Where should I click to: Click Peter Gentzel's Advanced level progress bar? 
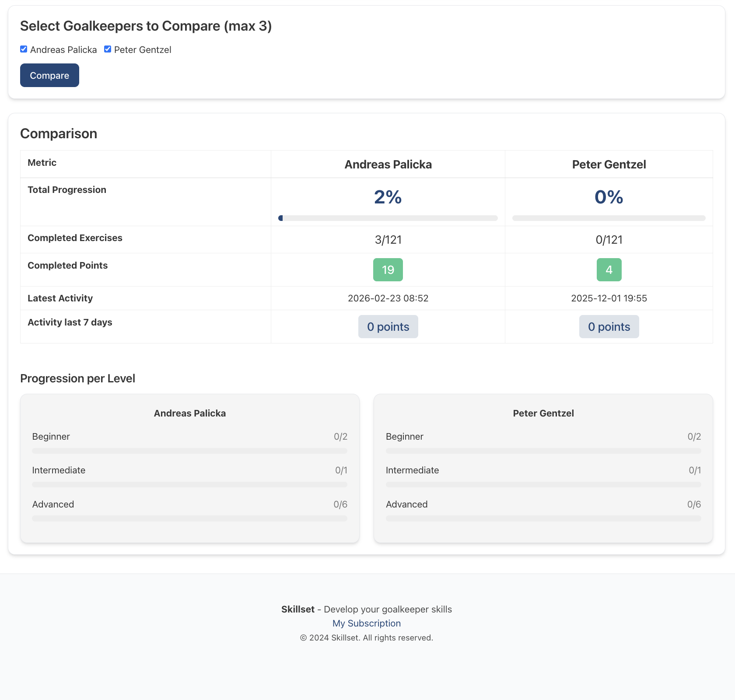click(x=543, y=518)
